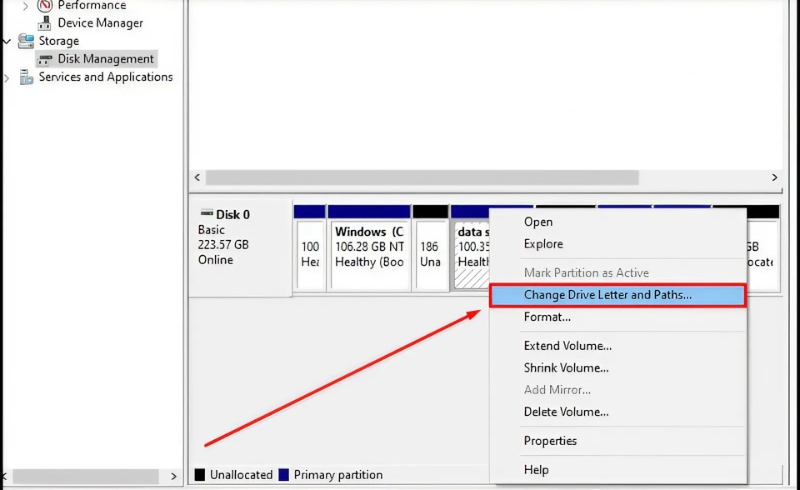
Task: Select Disk Management in the tree
Action: tap(106, 59)
